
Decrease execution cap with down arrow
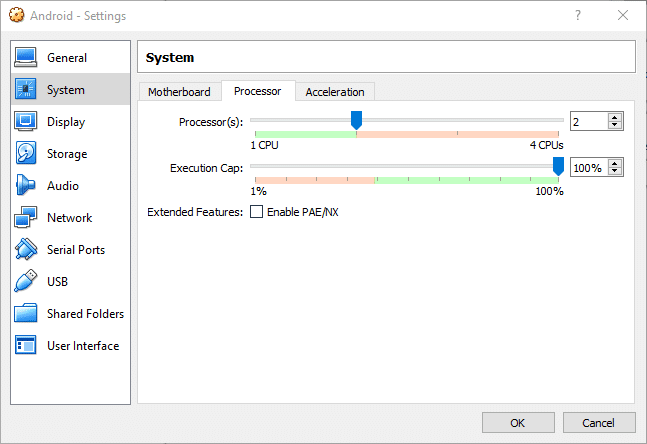(615, 172)
